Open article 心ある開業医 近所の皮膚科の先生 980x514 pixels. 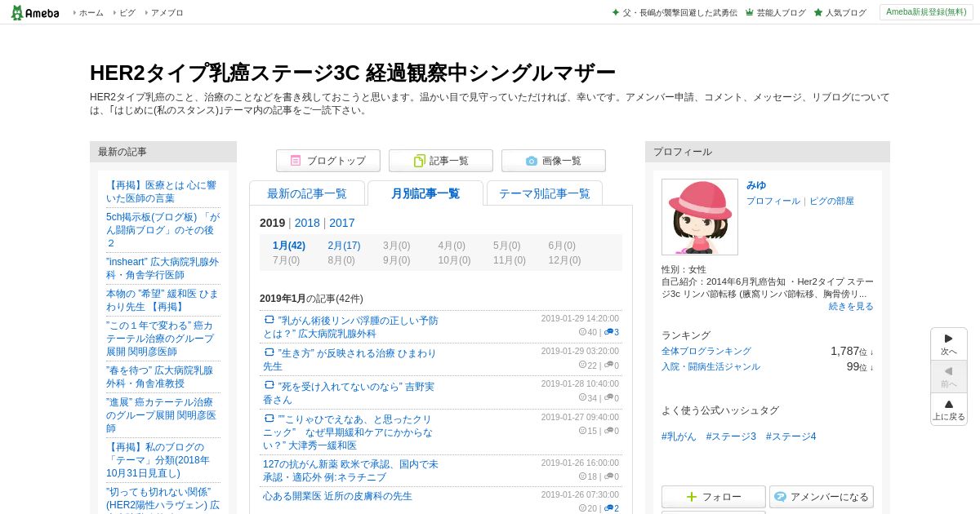coord(337,496)
